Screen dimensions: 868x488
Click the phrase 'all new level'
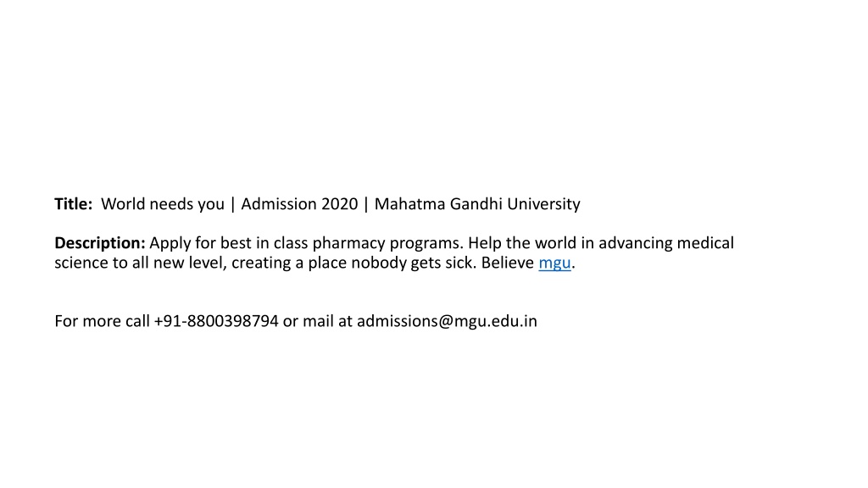(x=179, y=263)
